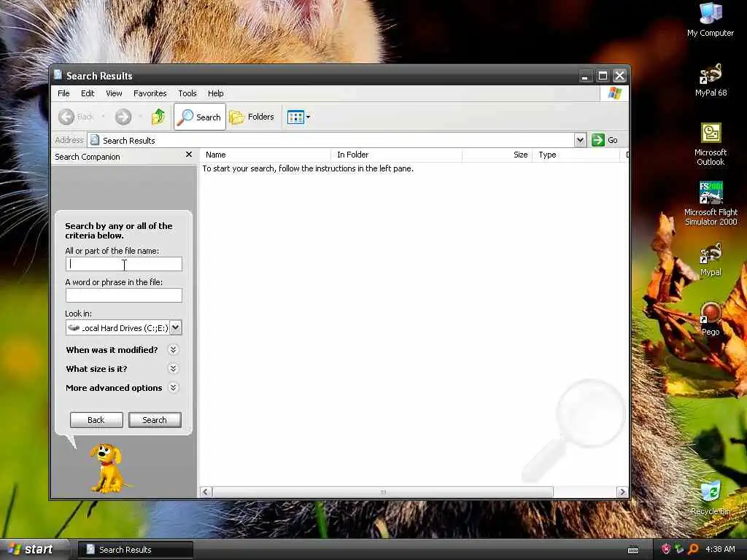747x560 pixels.
Task: Click the Up folder arrow icon
Action: tap(158, 117)
